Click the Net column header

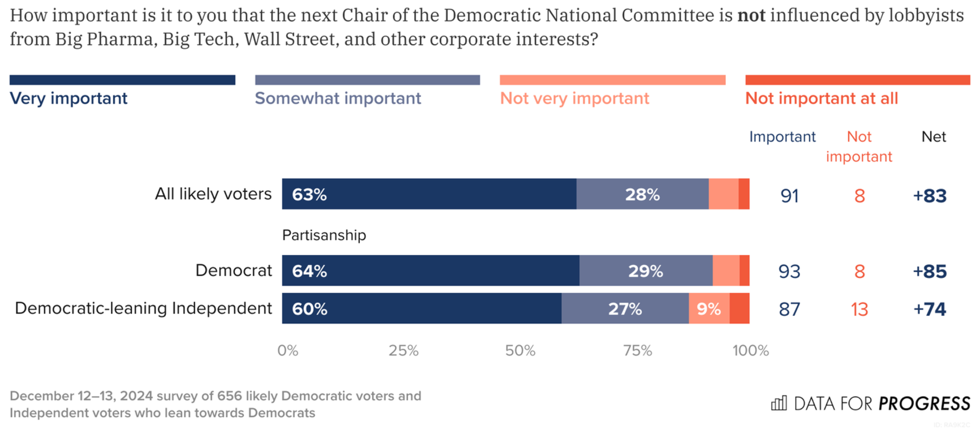pos(933,137)
